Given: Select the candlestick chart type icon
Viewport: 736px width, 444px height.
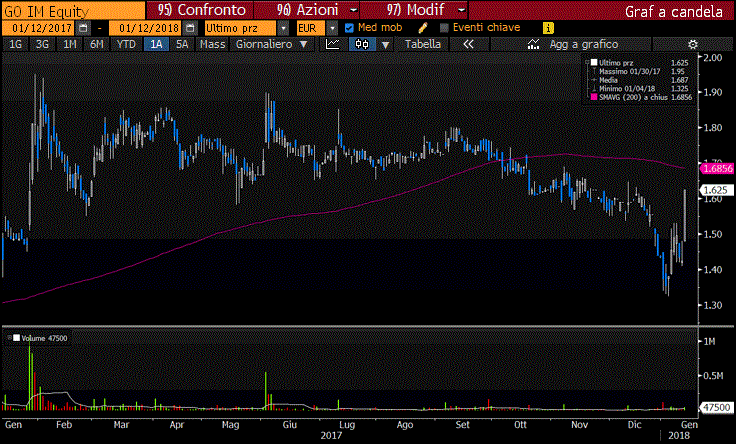Looking at the screenshot, I should (362, 45).
